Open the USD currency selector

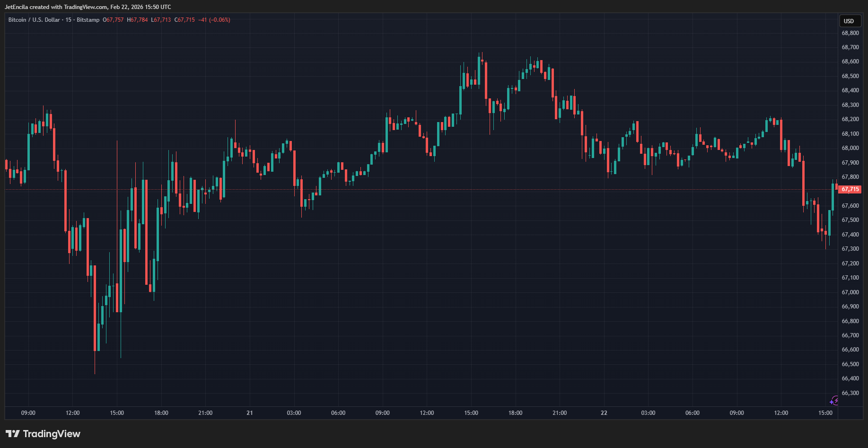tap(849, 21)
